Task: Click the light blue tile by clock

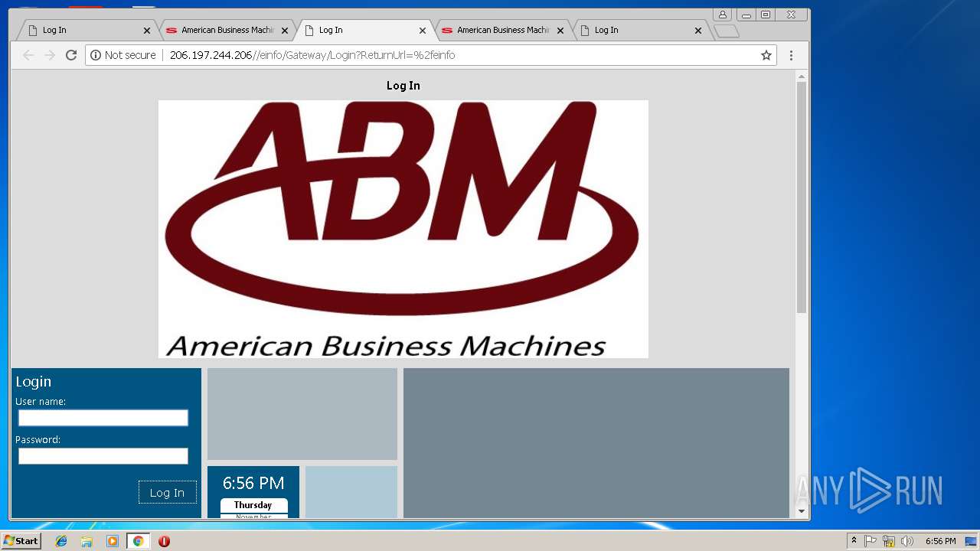Action: [351, 492]
